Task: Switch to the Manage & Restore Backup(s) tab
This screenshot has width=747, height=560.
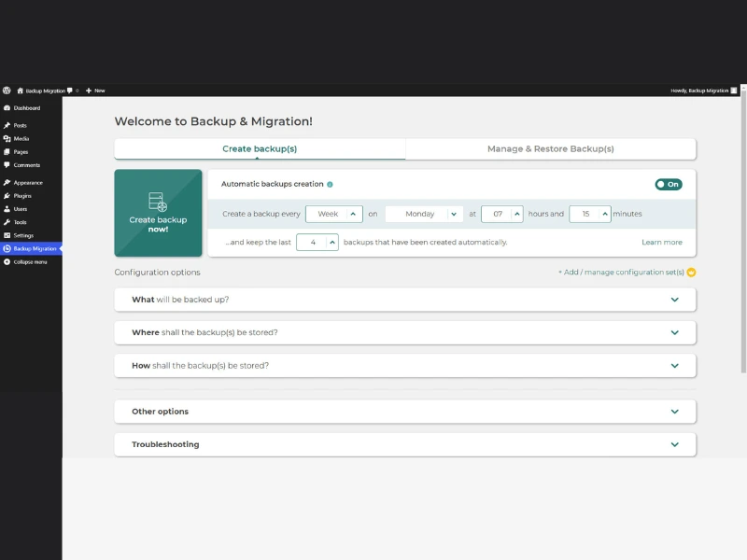Action: 551,148
